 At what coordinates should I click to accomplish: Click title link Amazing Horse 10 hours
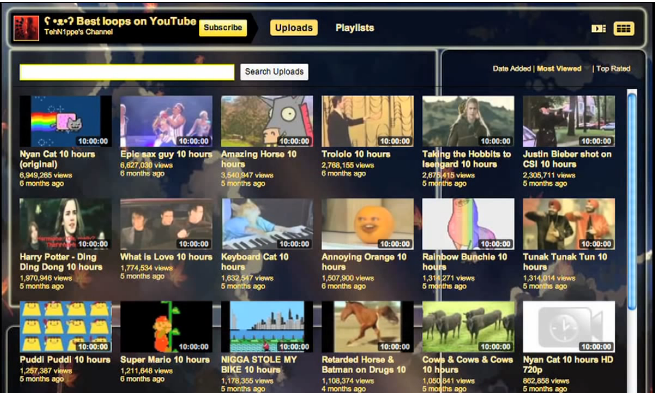pos(259,159)
